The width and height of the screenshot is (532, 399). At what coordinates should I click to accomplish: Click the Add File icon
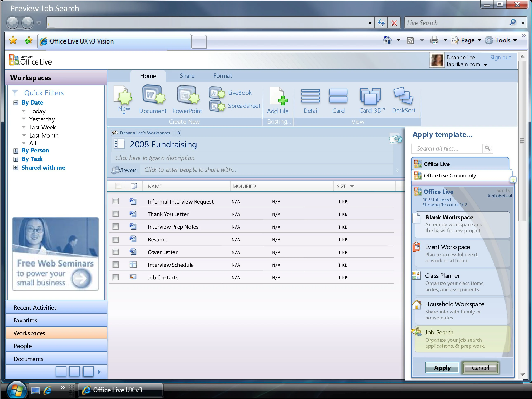pyautogui.click(x=278, y=96)
